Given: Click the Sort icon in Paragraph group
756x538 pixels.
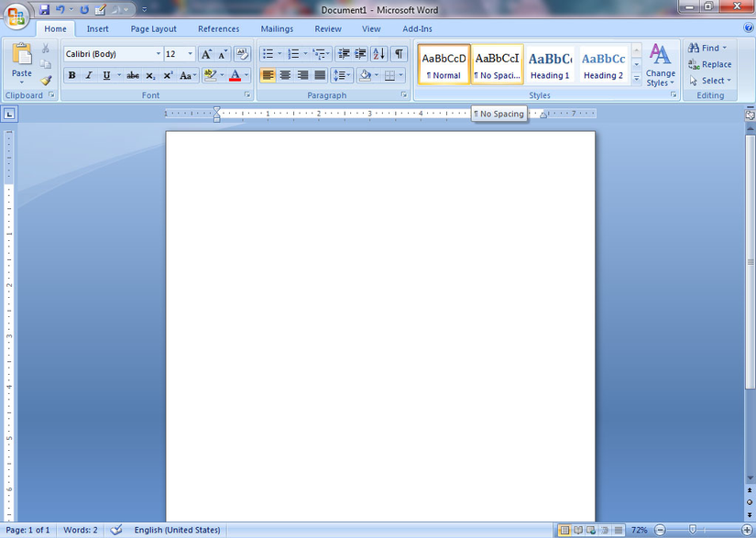Looking at the screenshot, I should pyautogui.click(x=378, y=53).
